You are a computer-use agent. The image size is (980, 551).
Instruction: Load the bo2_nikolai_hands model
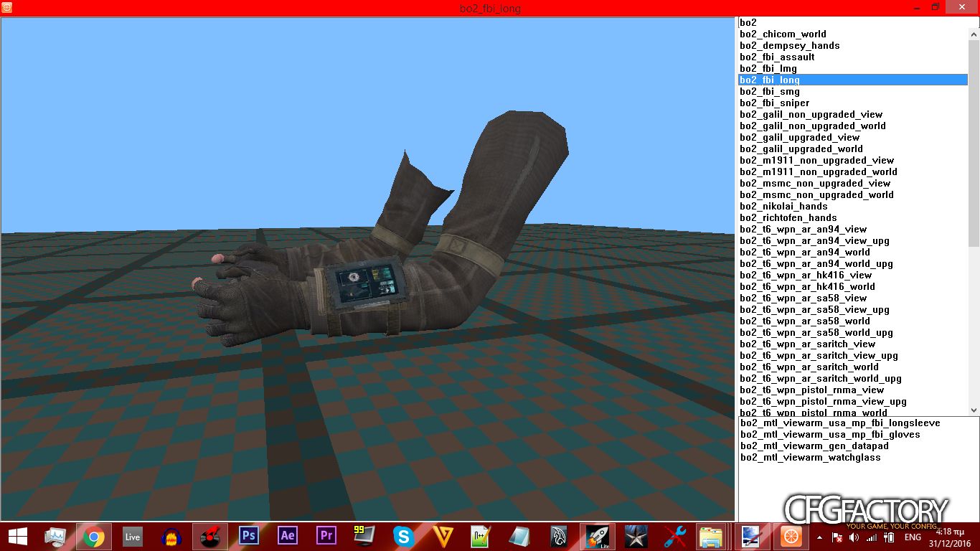click(854, 207)
